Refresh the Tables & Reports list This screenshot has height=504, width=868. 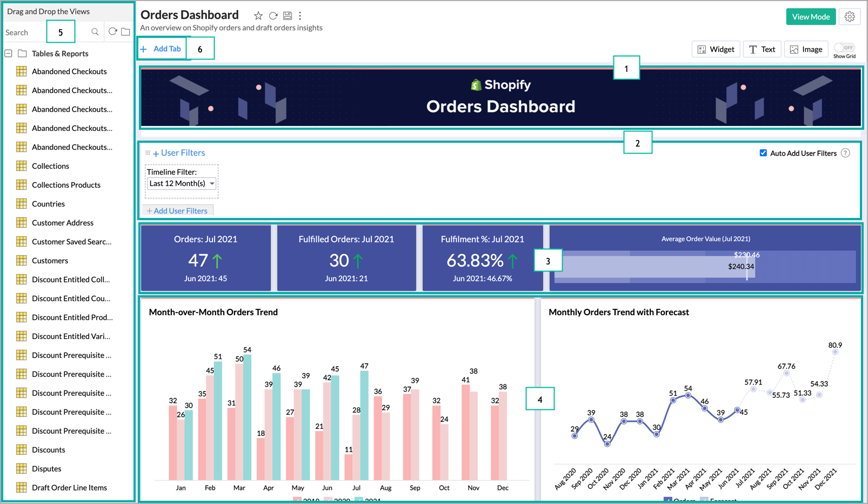112,32
